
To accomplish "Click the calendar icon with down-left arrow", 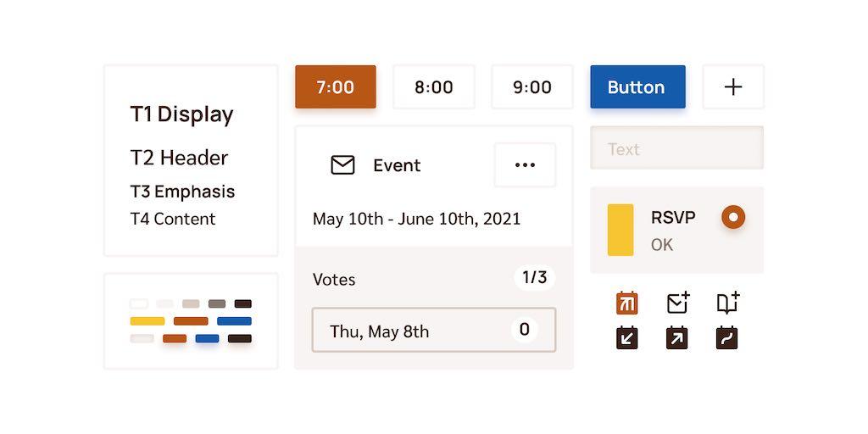I will coord(626,337).
